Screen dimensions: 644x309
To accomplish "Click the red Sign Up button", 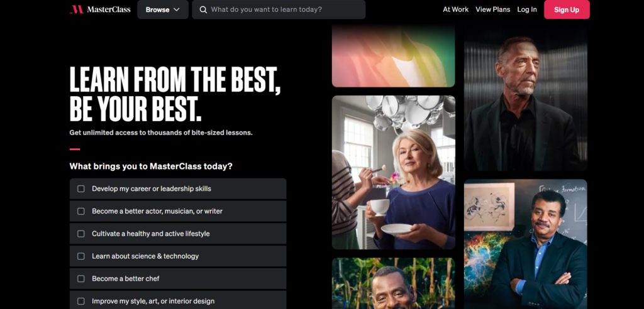I will pyautogui.click(x=567, y=9).
